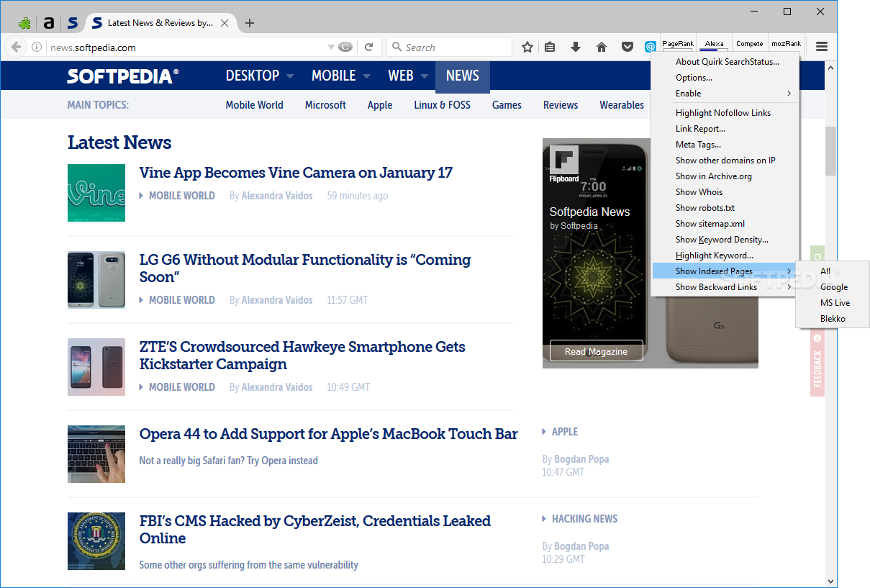Open the Linux & FOSS topic

(x=443, y=105)
